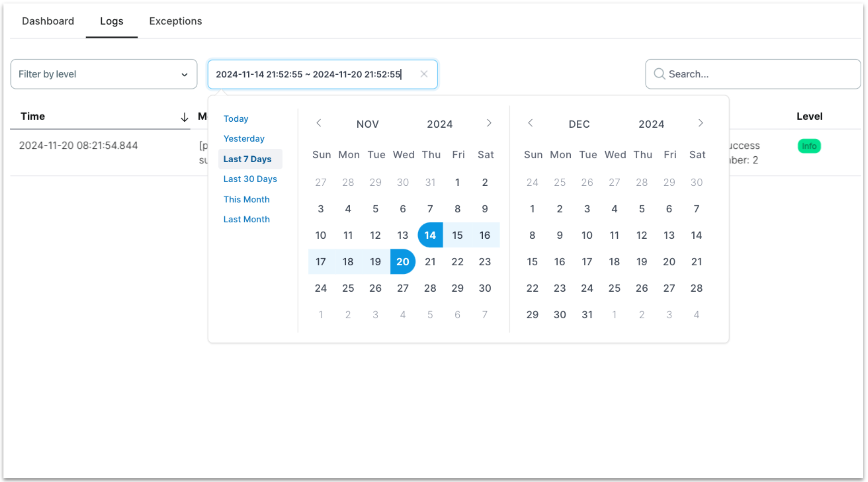
Task: Expand the Filter by level chevron
Action: [185, 74]
